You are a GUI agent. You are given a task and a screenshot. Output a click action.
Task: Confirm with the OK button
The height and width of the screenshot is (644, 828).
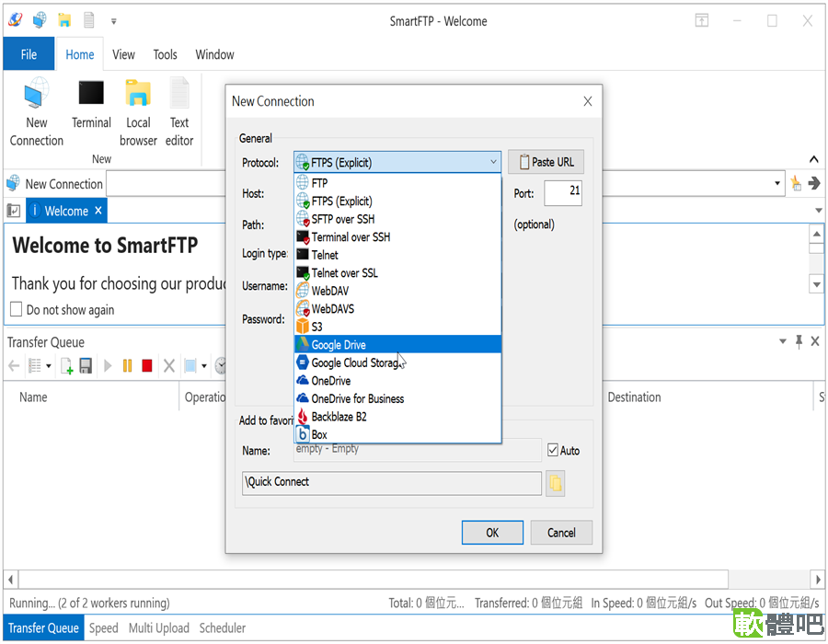pos(492,532)
